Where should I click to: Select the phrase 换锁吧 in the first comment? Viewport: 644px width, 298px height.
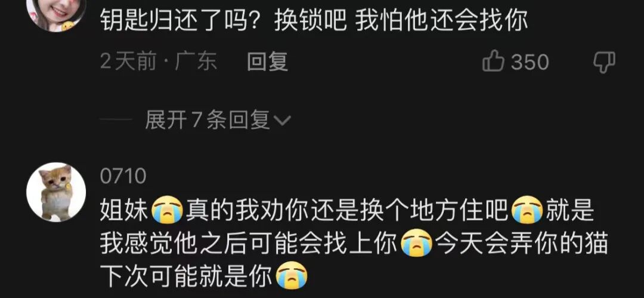(311, 21)
